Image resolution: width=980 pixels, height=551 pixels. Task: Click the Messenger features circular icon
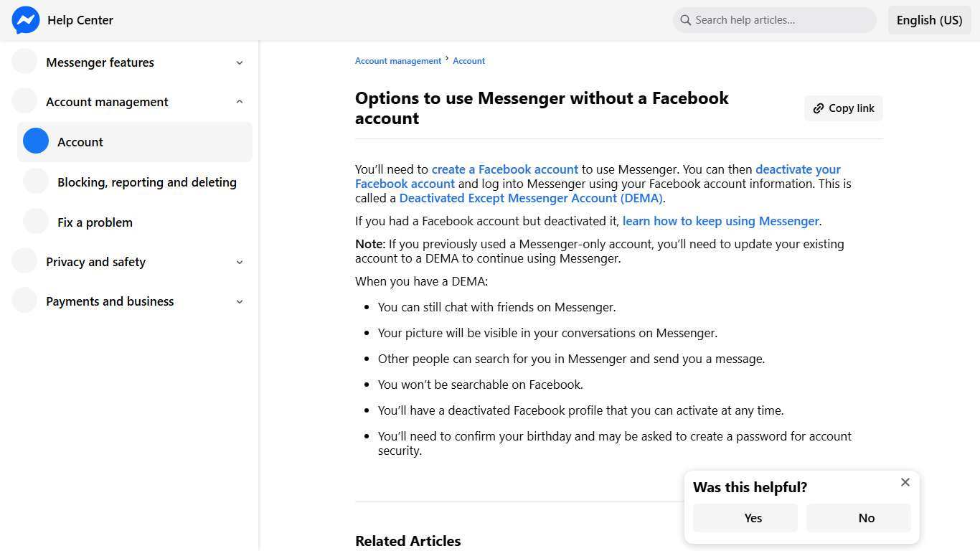click(24, 62)
